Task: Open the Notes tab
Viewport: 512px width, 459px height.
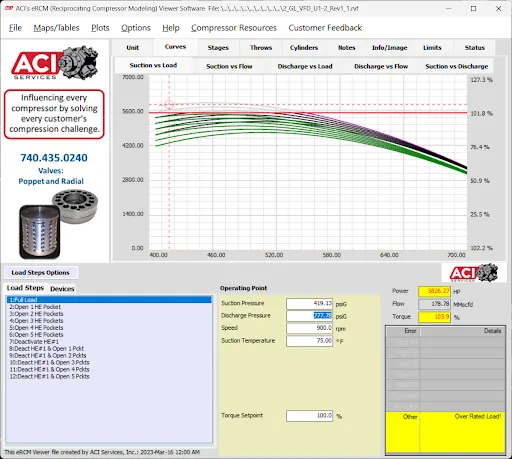Action: (347, 48)
